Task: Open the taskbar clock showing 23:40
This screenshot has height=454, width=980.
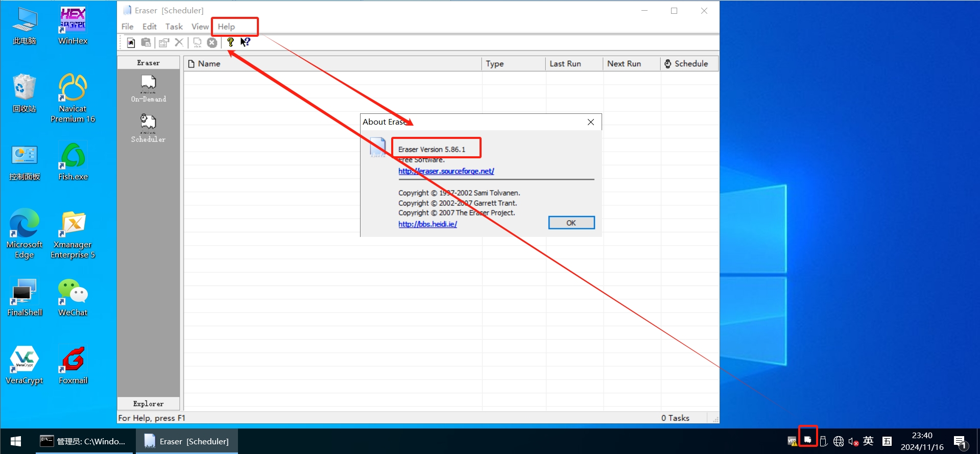Action: (x=922, y=441)
